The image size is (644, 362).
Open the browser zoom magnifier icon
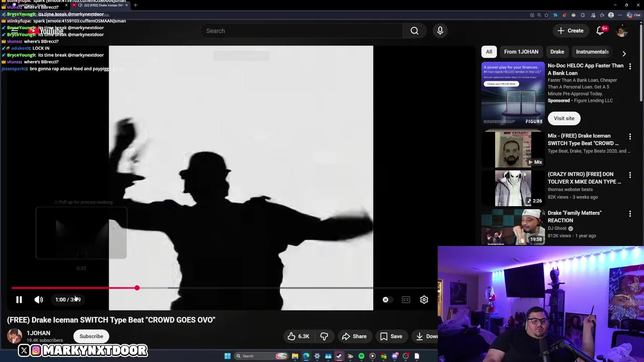[x=539, y=15]
